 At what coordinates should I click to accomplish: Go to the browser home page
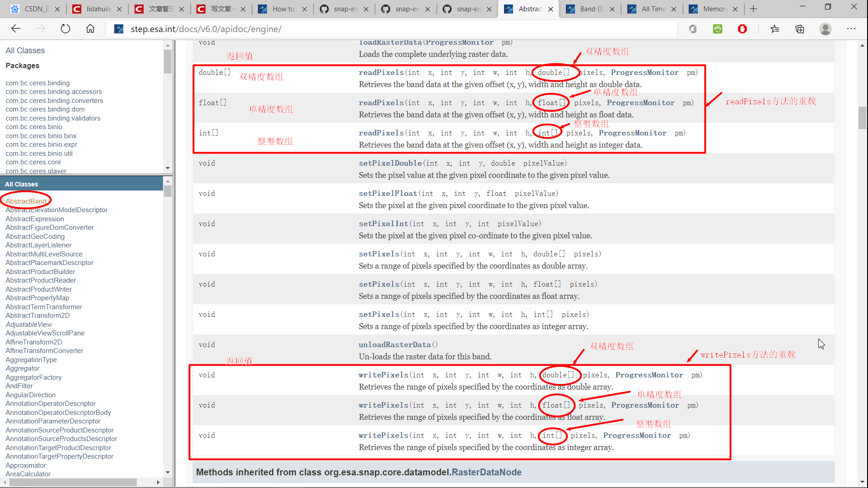pyautogui.click(x=90, y=29)
